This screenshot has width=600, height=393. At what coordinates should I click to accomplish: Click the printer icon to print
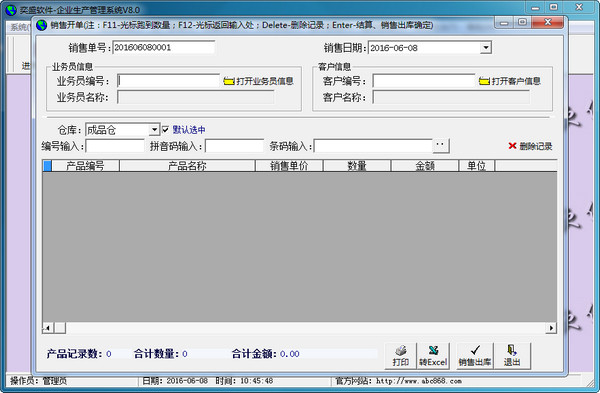(401, 356)
